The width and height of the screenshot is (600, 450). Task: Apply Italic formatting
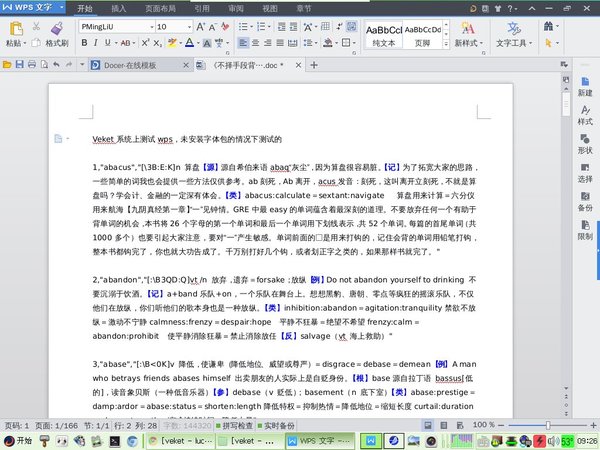(x=96, y=43)
